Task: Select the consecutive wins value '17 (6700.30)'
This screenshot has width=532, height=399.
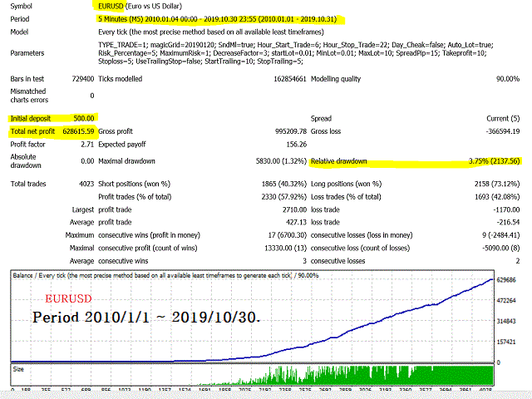Action: click(288, 235)
